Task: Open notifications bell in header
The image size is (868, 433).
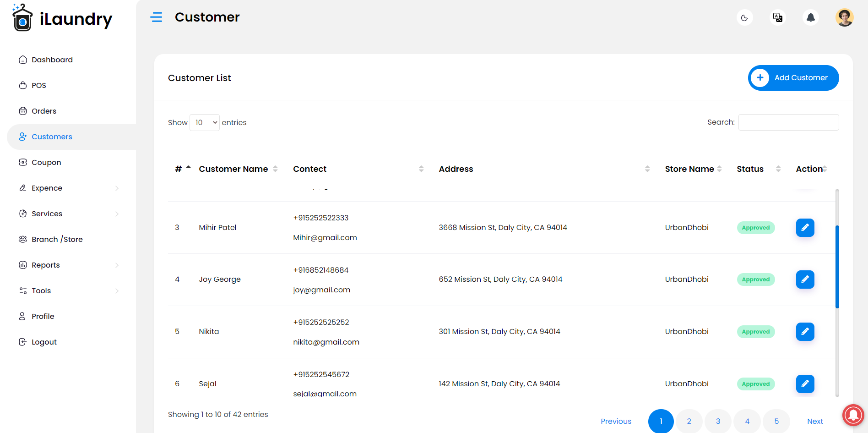Action: point(810,18)
